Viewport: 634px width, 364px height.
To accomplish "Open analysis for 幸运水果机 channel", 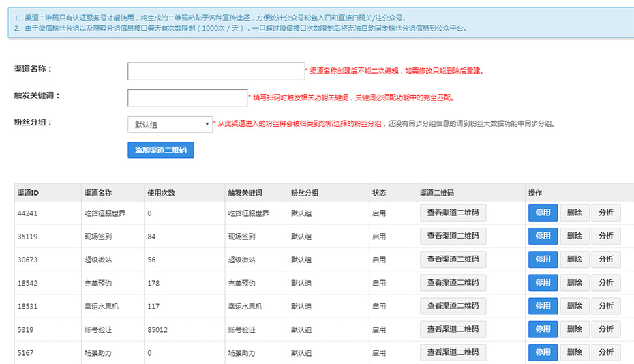I will pos(606,306).
